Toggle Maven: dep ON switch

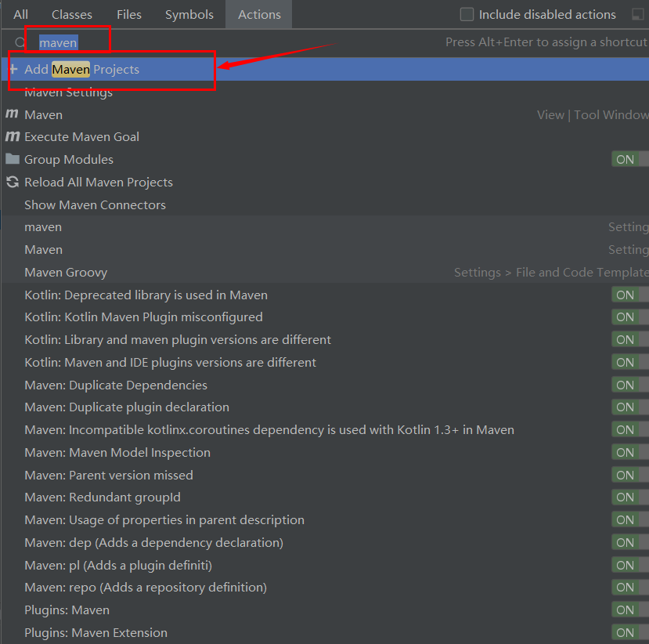630,542
